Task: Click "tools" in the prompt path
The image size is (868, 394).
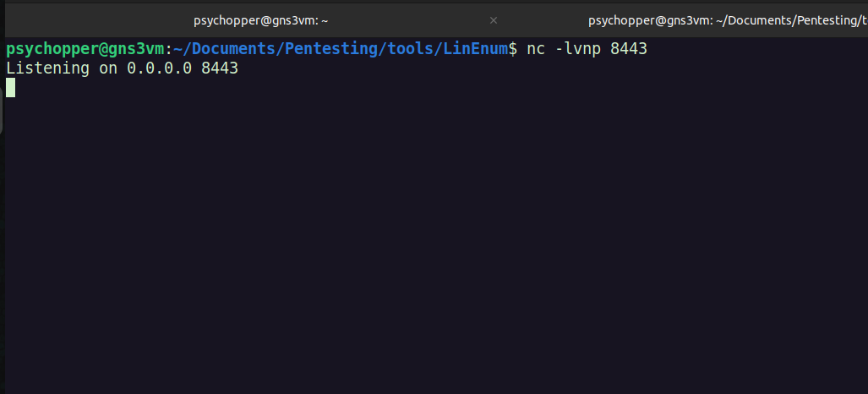Action: (410, 49)
